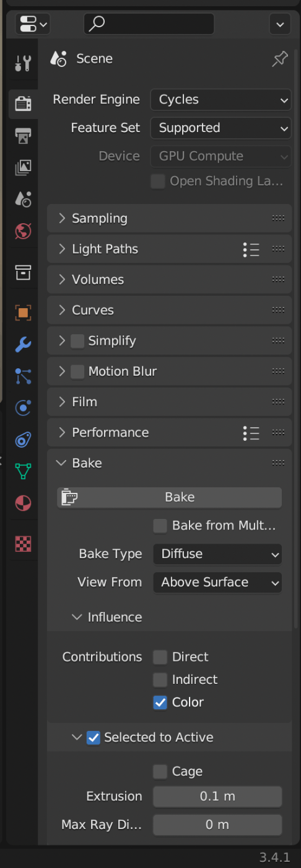Open World properties tab

point(23,231)
